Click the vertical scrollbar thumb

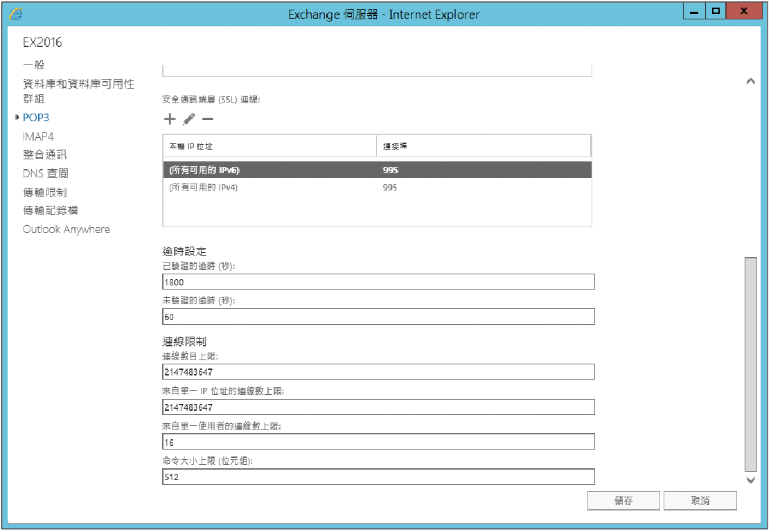tap(751, 364)
